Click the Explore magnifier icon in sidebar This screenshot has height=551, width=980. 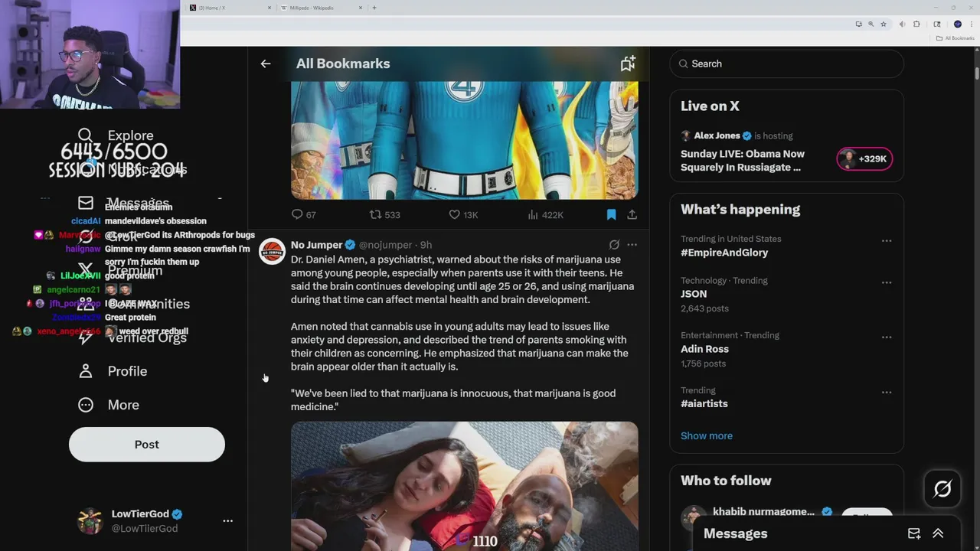pyautogui.click(x=86, y=135)
